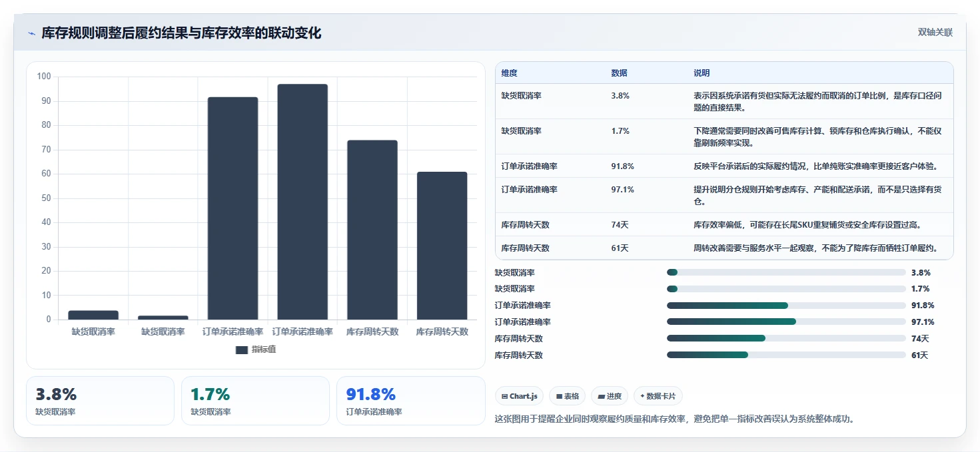Click the chart bar reaching about 92
Screen dimensions: 980x452
233,208
